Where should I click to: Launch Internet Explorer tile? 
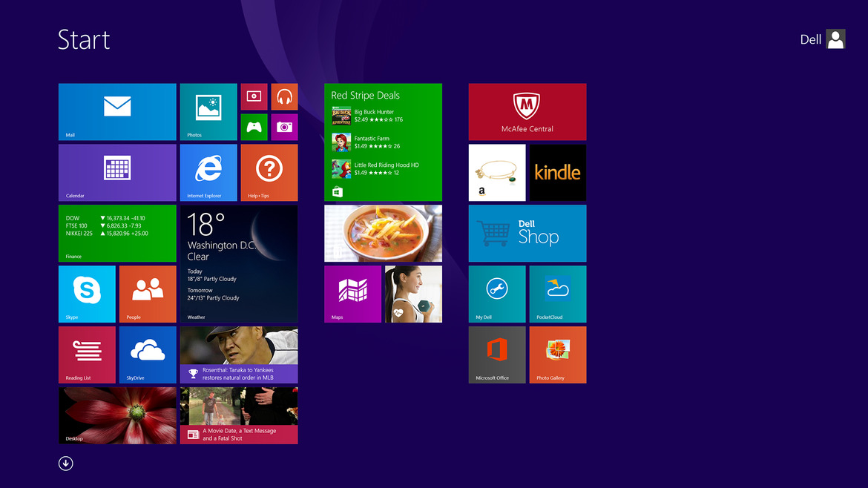[208, 173]
